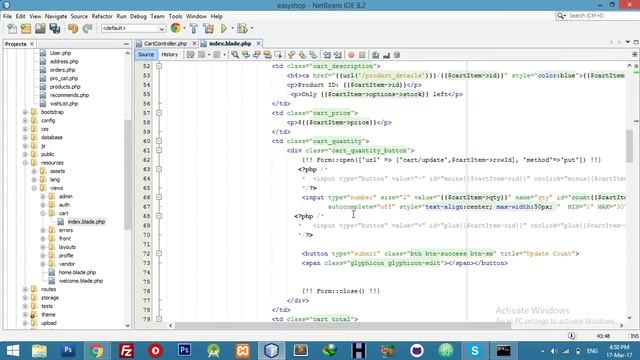Switch to History view button

tap(169, 55)
